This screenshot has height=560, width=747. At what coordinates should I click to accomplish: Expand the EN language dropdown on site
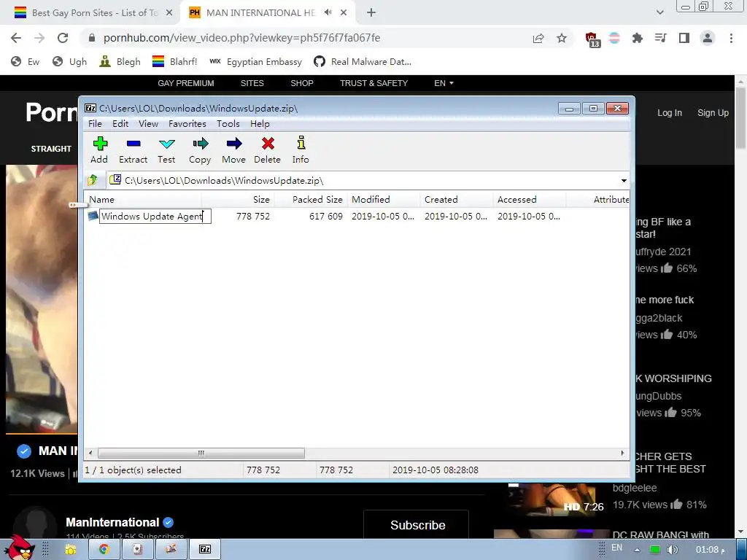click(x=444, y=83)
